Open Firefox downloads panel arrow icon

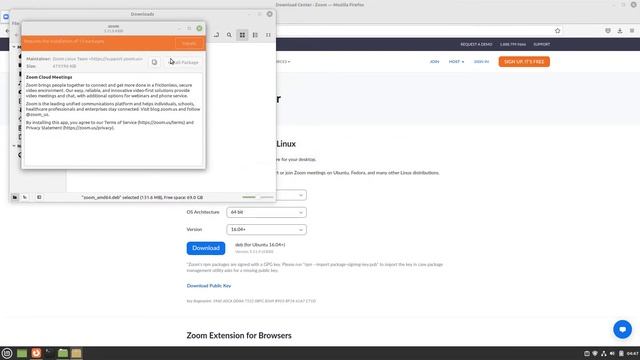[x=620, y=31]
